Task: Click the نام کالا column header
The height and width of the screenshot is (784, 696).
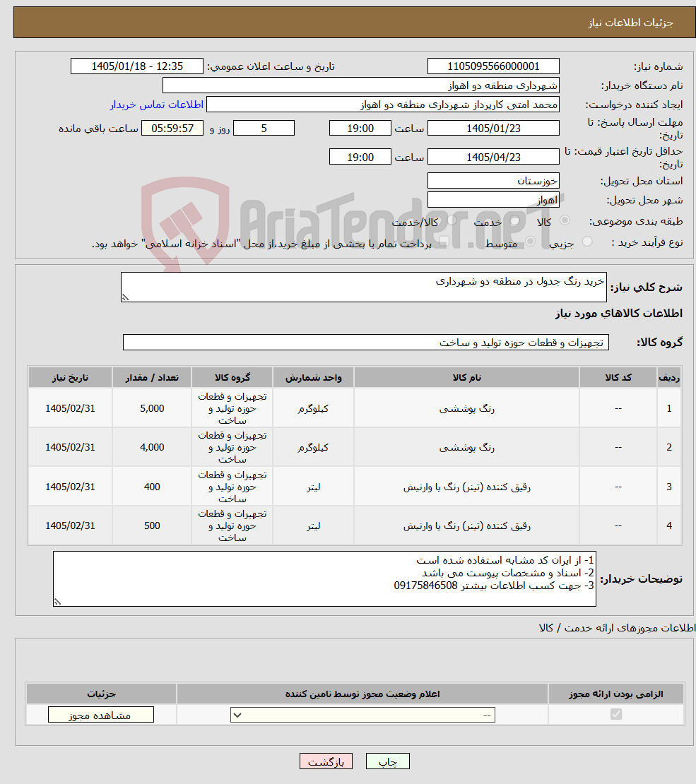Action: click(x=467, y=377)
